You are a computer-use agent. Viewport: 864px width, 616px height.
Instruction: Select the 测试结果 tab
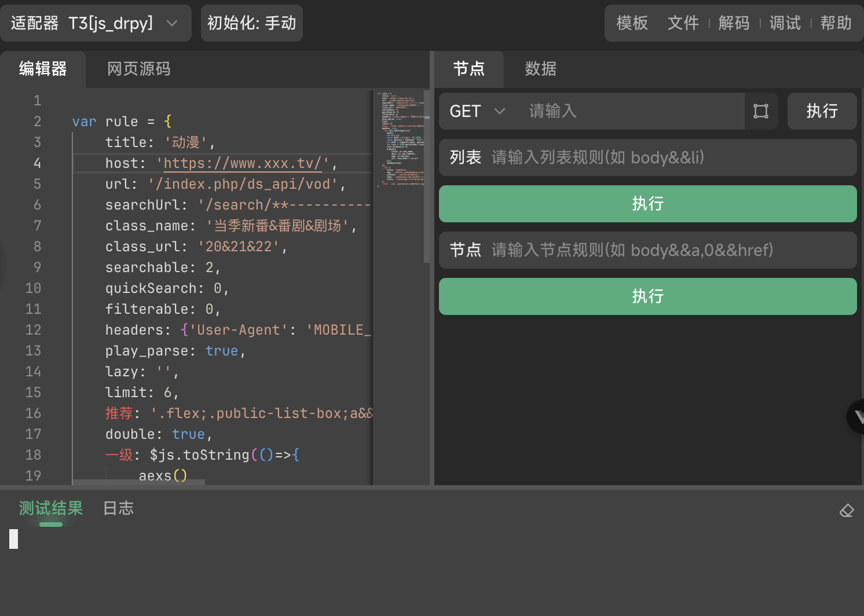coord(50,508)
